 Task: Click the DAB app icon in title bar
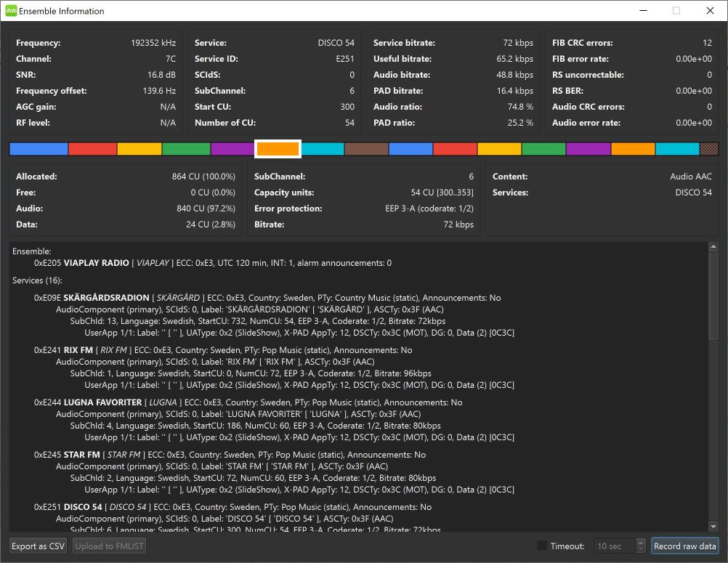tap(11, 11)
